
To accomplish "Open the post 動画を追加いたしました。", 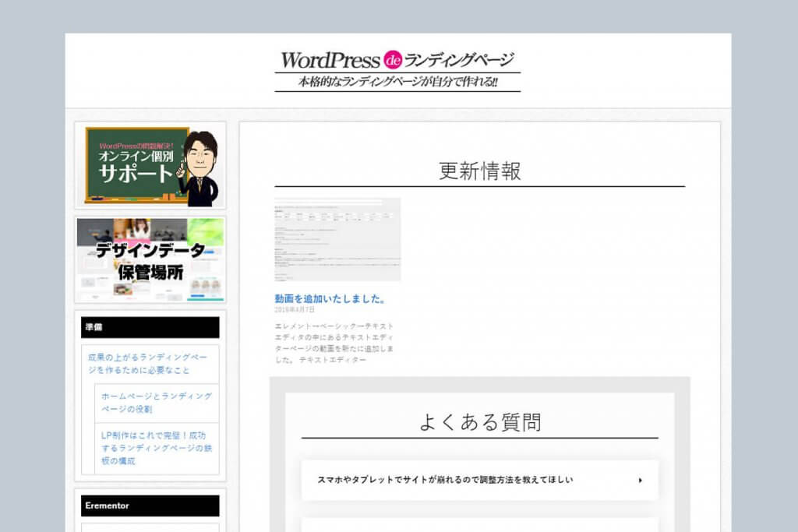I will point(330,298).
